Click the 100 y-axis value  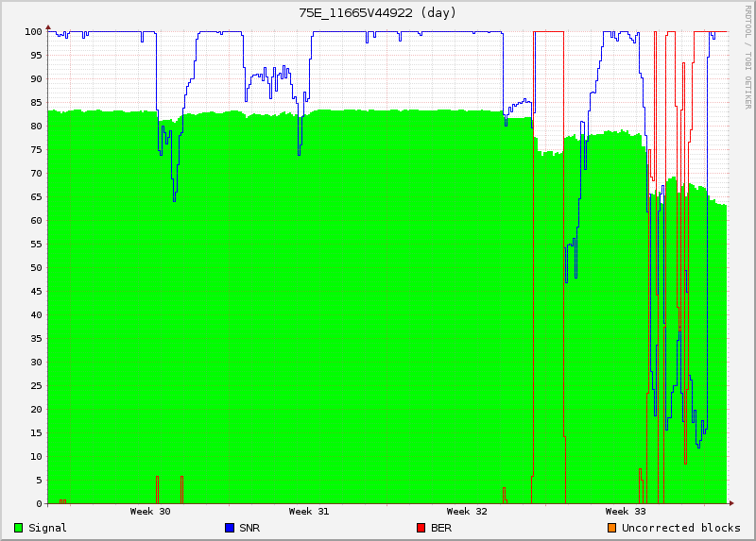click(x=33, y=32)
